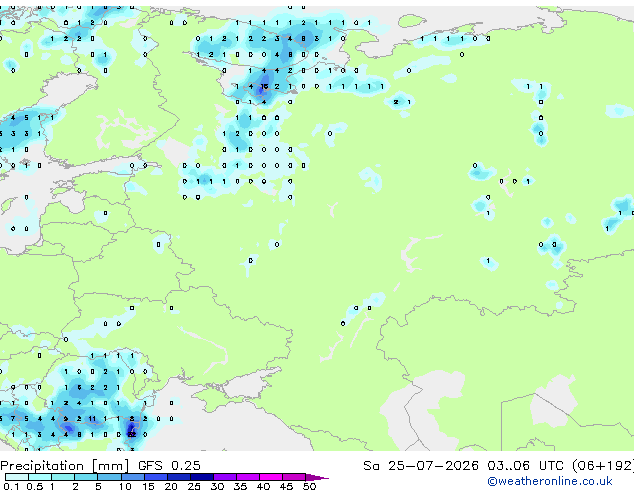Click the '03..06 UTC' time text
Viewport: 634px width, 490px height.
[x=525, y=466]
